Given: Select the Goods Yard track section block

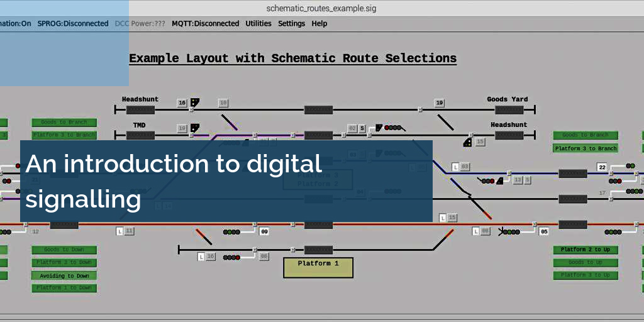Looking at the screenshot, I should (509, 109).
